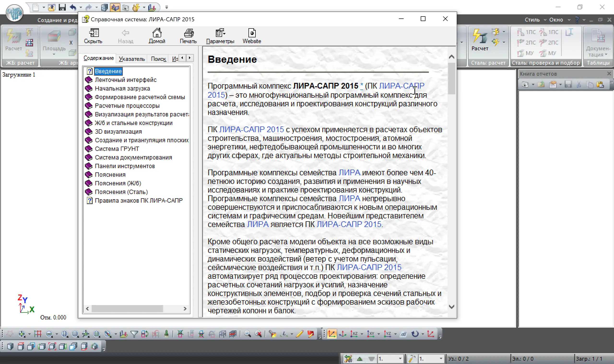Toggle the XZ plane projection view
This screenshot has width=614, height=364.
354,334
